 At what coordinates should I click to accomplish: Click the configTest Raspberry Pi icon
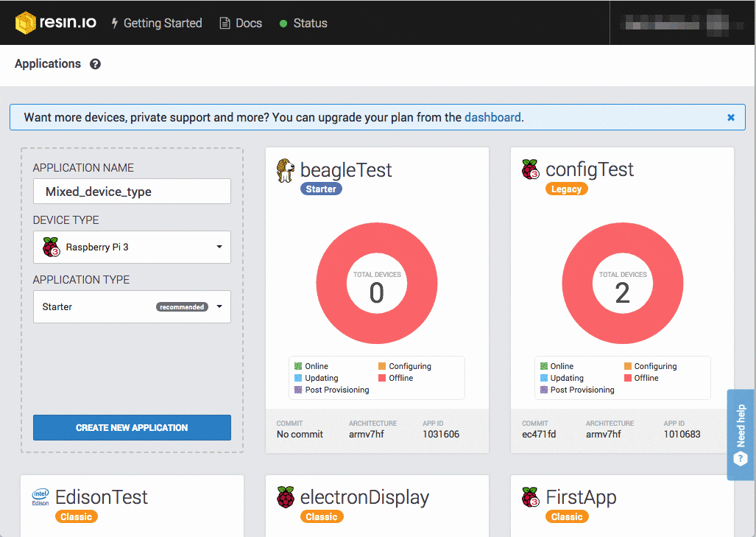pyautogui.click(x=530, y=170)
